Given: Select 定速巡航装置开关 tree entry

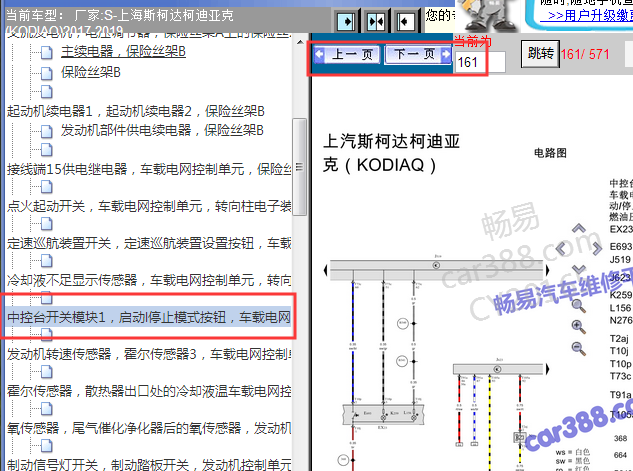Looking at the screenshot, I should coord(149,243).
